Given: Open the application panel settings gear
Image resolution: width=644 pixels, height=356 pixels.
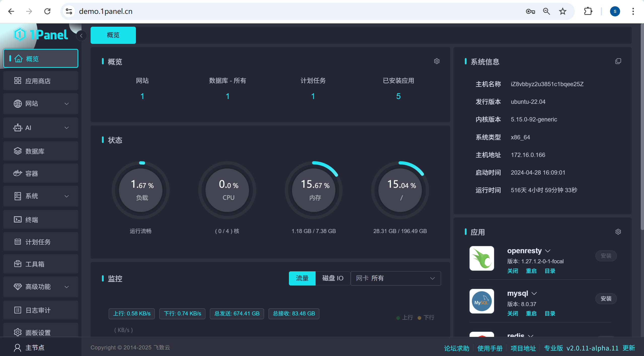Looking at the screenshot, I should point(618,232).
